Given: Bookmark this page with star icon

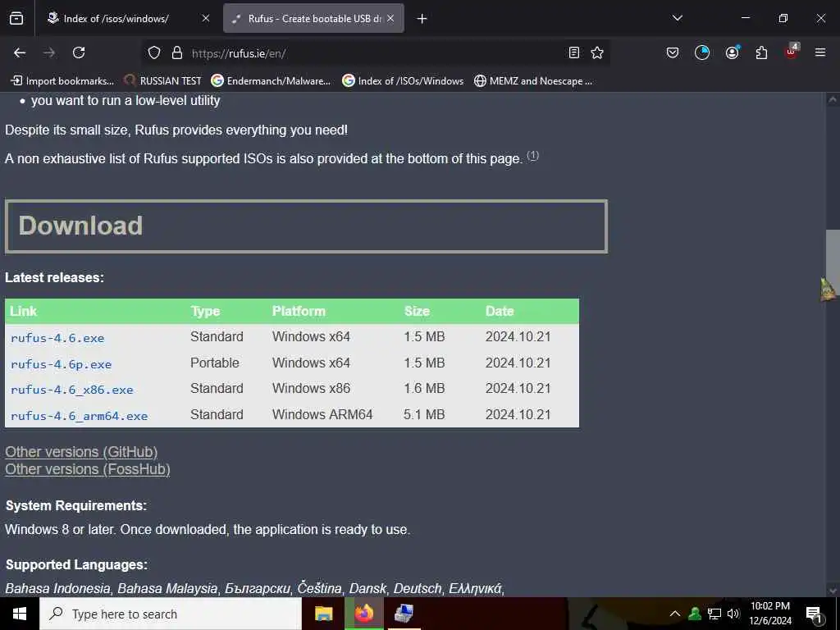Looking at the screenshot, I should 597,52.
